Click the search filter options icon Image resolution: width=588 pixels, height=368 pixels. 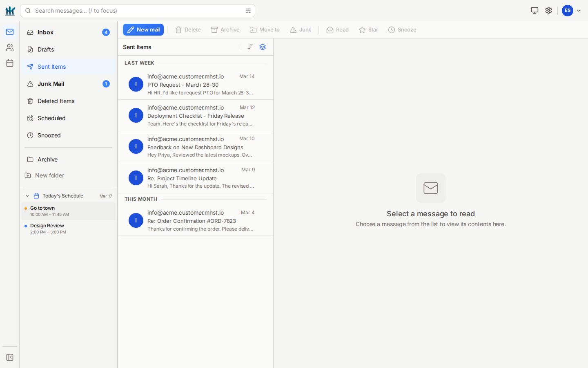coord(248,11)
